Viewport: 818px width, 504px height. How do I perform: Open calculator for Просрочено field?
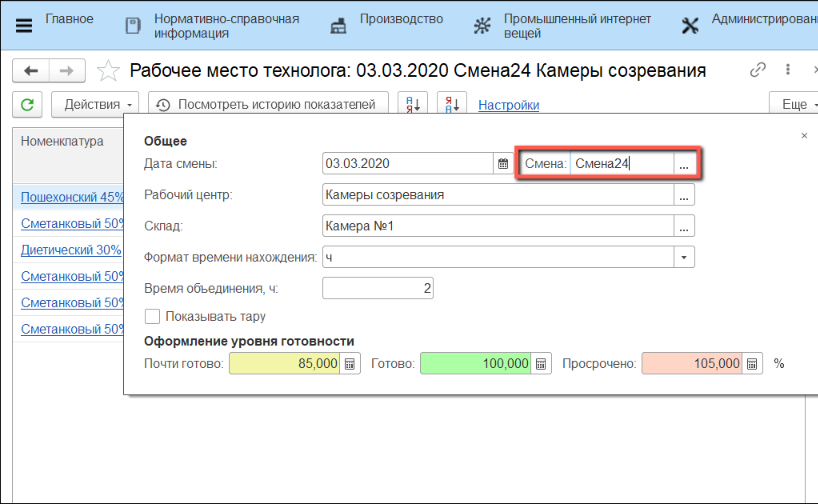[753, 365]
